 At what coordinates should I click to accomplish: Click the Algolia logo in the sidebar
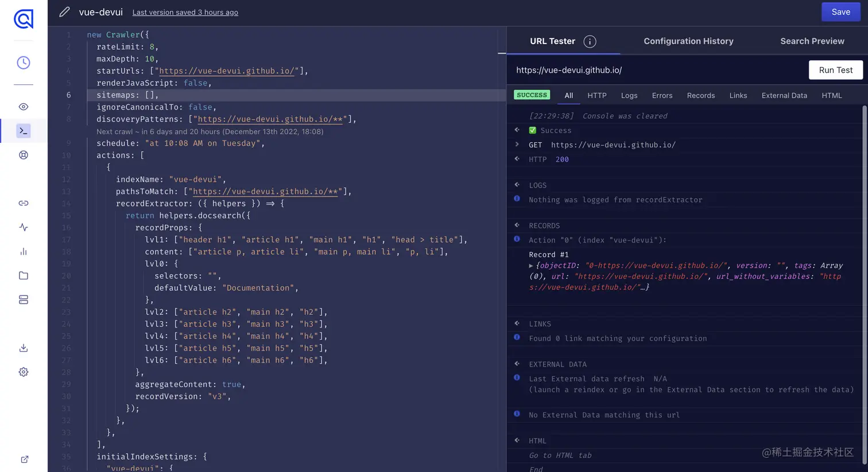coord(24,19)
